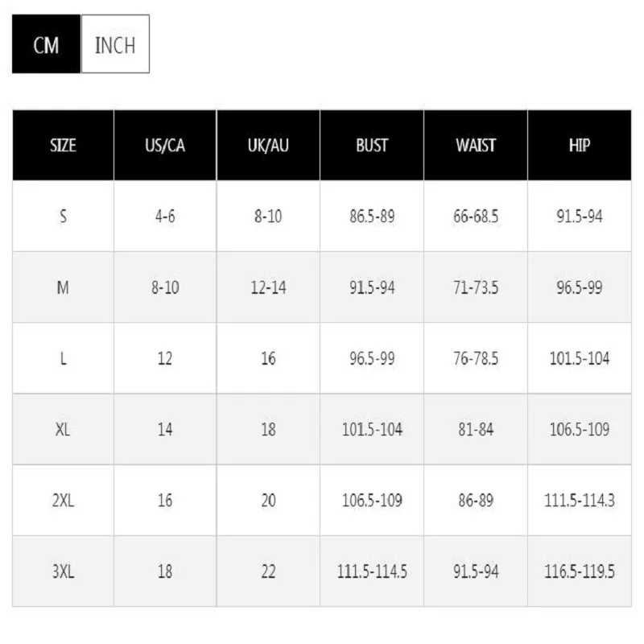Click the hip value 101.5-104
The image size is (644, 644).
(580, 358)
